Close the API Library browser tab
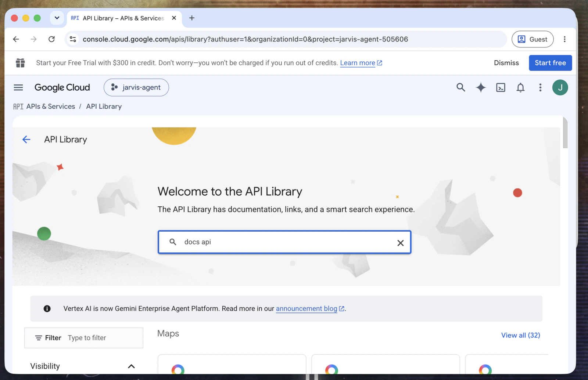This screenshot has height=380, width=588. [x=174, y=18]
